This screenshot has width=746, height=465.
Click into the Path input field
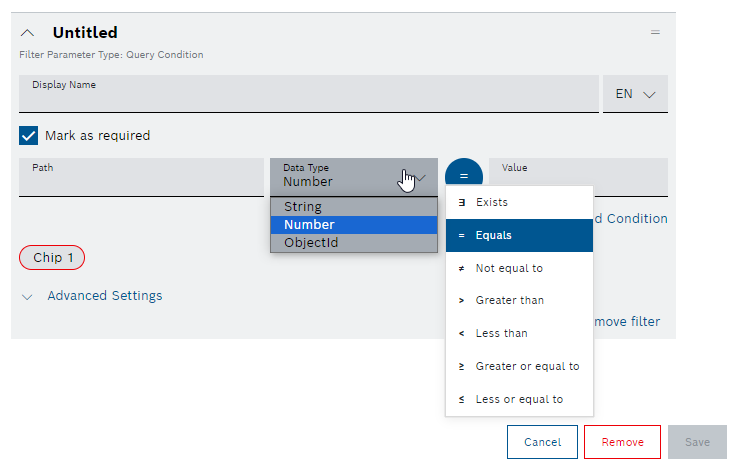pos(141,181)
